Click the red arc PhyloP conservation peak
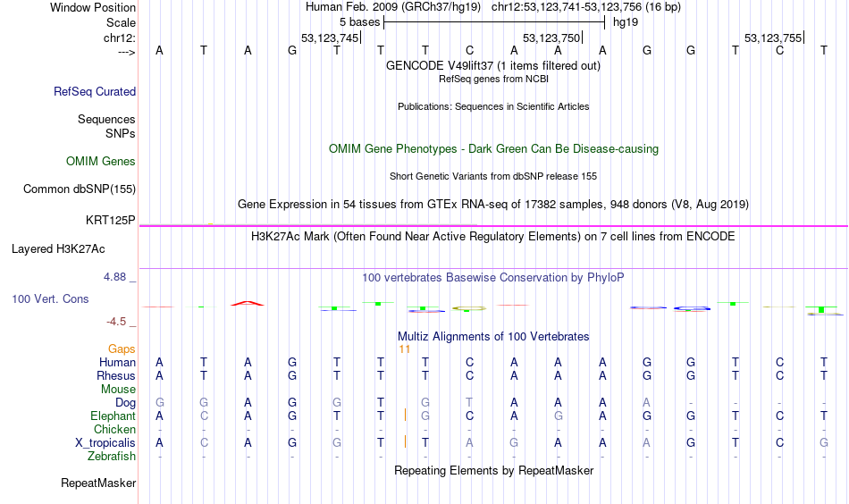Image resolution: width=849 pixels, height=504 pixels. 248,303
